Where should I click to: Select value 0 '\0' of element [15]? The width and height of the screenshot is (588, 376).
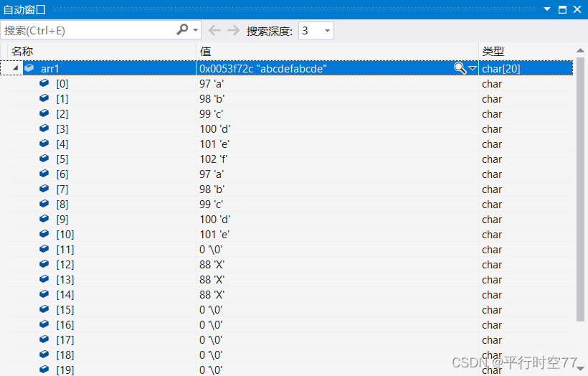(x=211, y=309)
